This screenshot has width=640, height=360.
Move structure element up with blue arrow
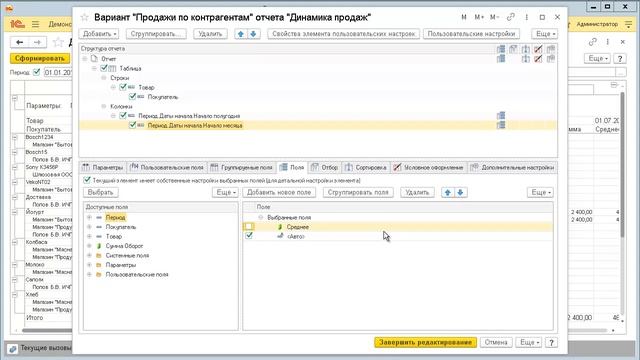tap(241, 34)
